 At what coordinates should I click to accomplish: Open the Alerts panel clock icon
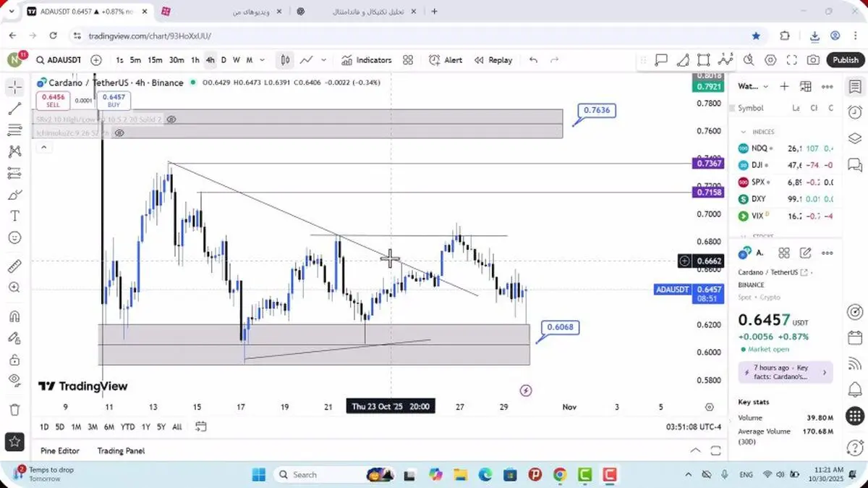(x=854, y=112)
